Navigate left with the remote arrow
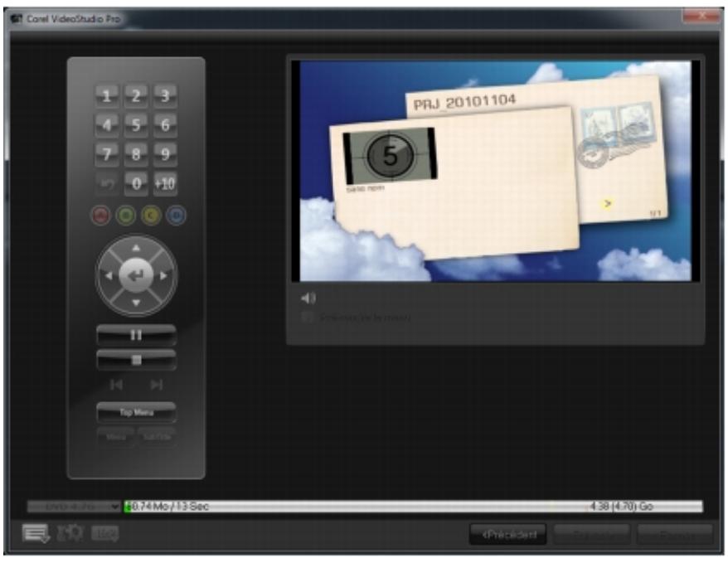 pyautogui.click(x=108, y=276)
